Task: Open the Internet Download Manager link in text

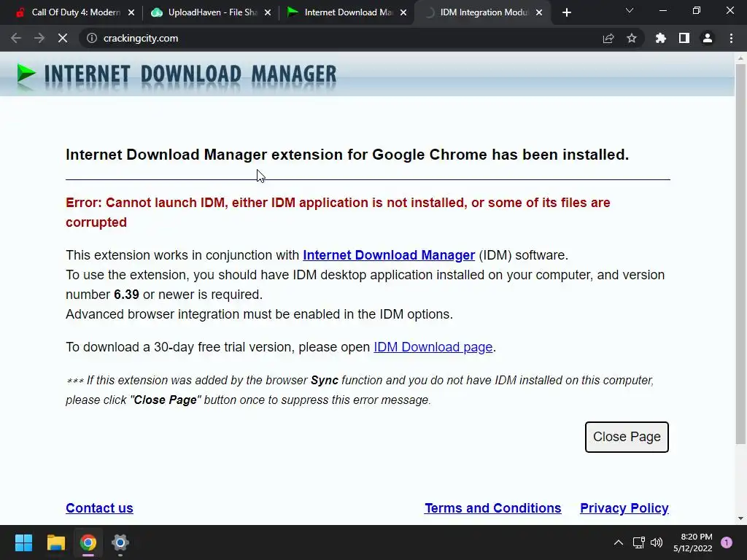Action: (x=389, y=255)
